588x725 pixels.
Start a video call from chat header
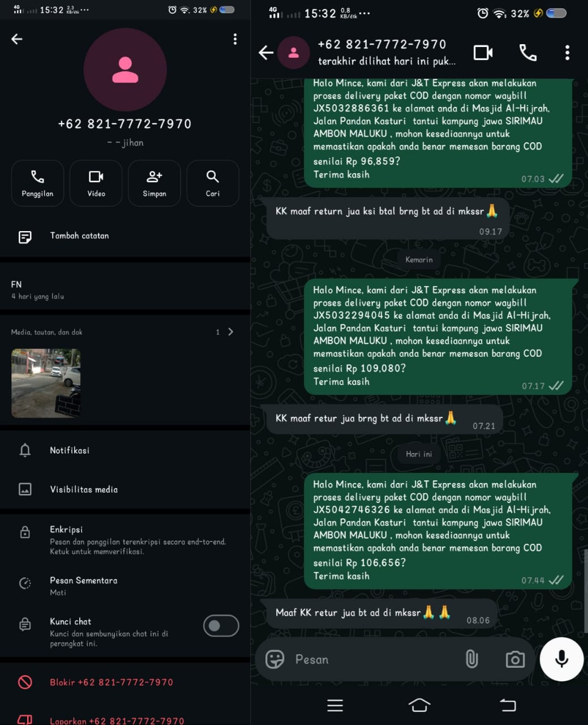click(483, 53)
